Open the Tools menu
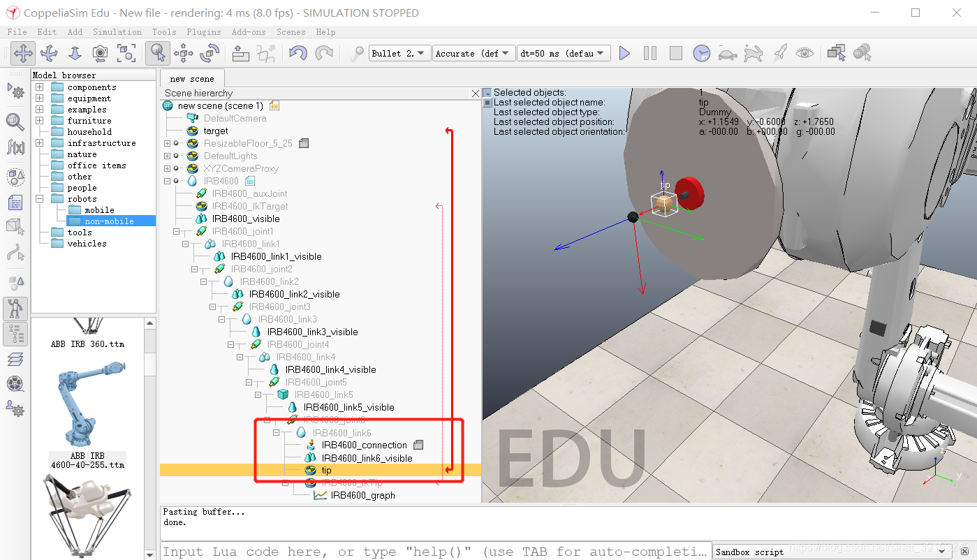This screenshot has height=560, width=977. (x=164, y=32)
